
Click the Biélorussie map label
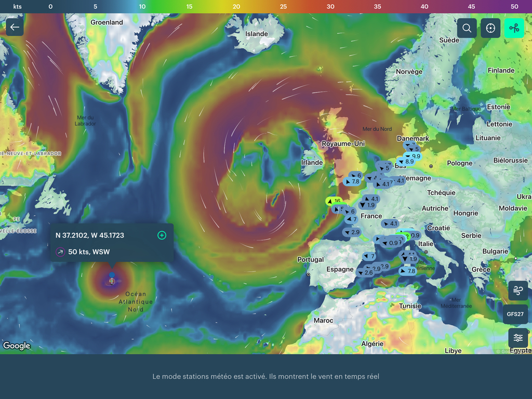(x=511, y=160)
